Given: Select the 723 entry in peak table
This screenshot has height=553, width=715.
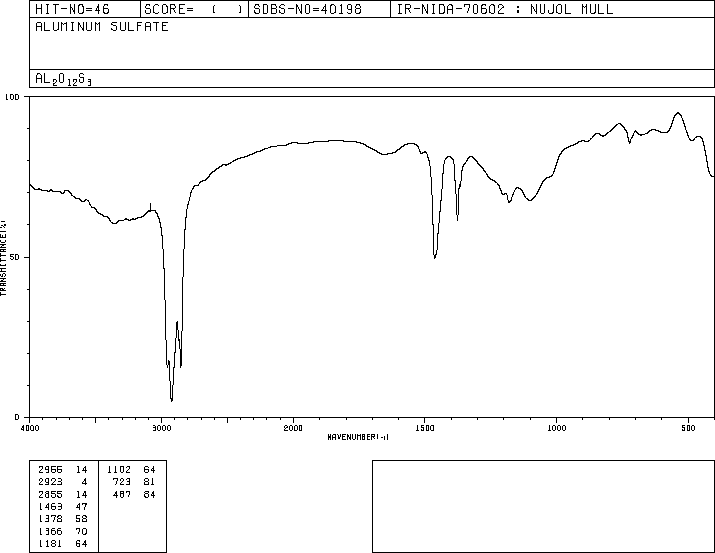Looking at the screenshot, I should pyautogui.click(x=131, y=481).
